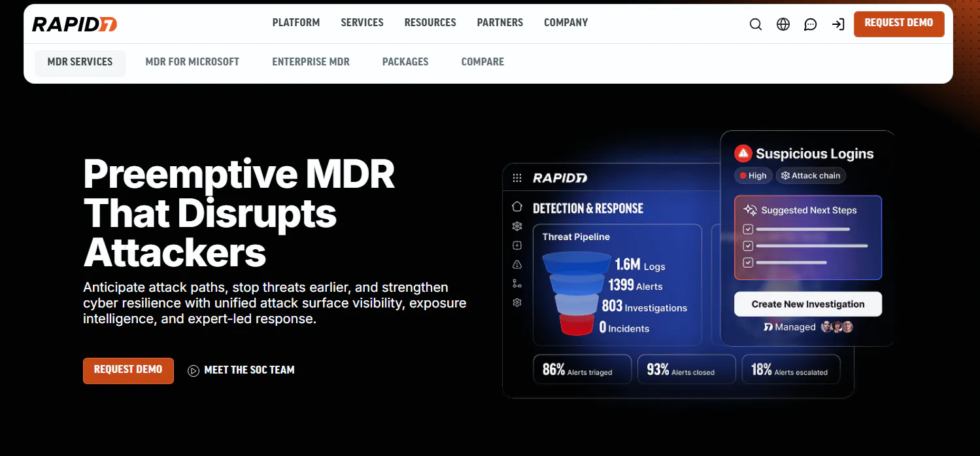The height and width of the screenshot is (456, 980).
Task: Click the Detection & Response heading
Action: coord(588,209)
